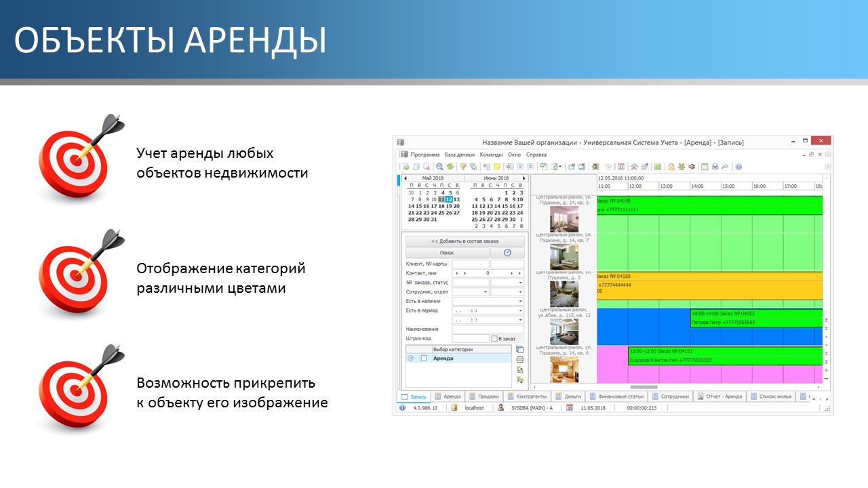
Task: Open the 'Есть в наличии' dropdown
Action: (x=520, y=301)
